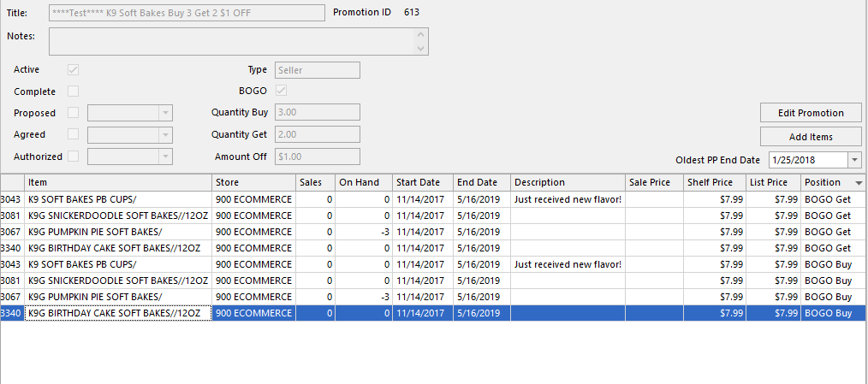Select K9G PUMPKIN PIE SOFT BAKES BOGO Buy row
Screen dimensions: 868x384
433,297
